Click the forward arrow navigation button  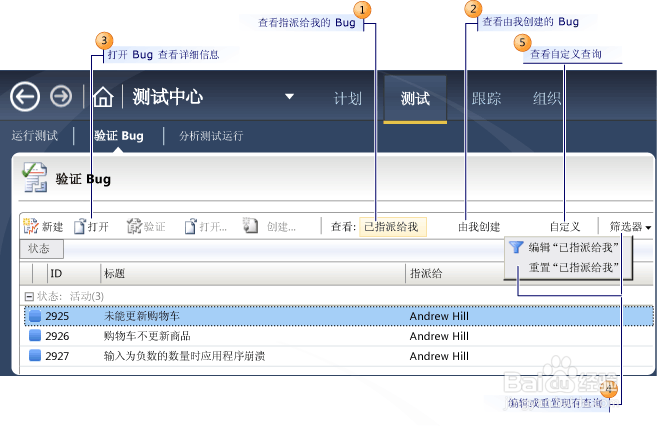click(61, 97)
